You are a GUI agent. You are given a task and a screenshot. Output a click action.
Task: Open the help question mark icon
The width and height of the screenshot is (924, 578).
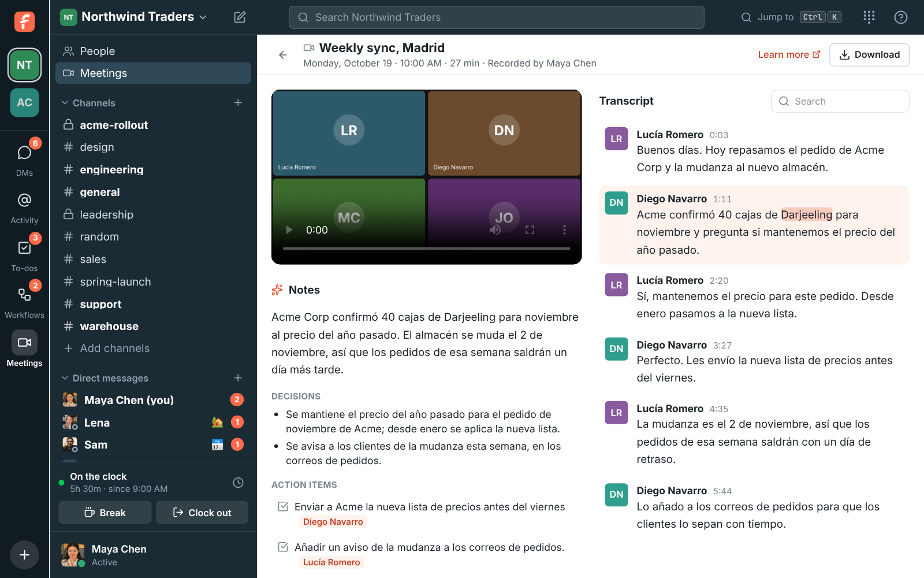click(x=900, y=17)
